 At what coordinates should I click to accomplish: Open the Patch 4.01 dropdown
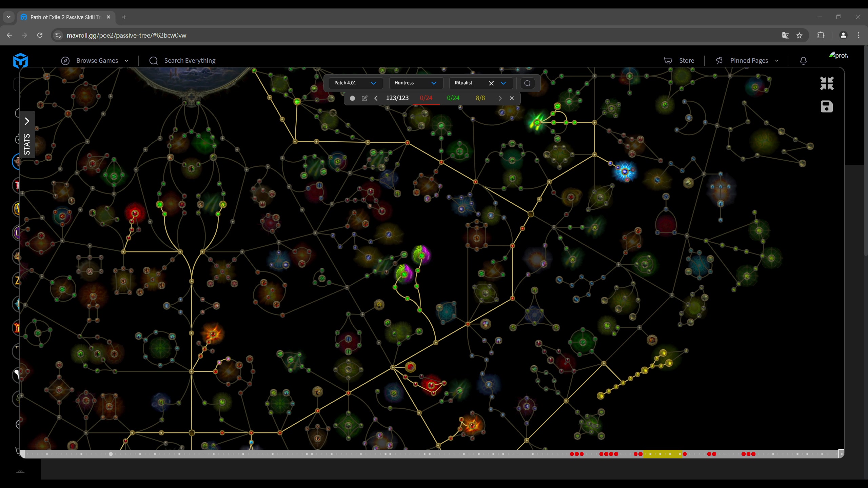(355, 83)
